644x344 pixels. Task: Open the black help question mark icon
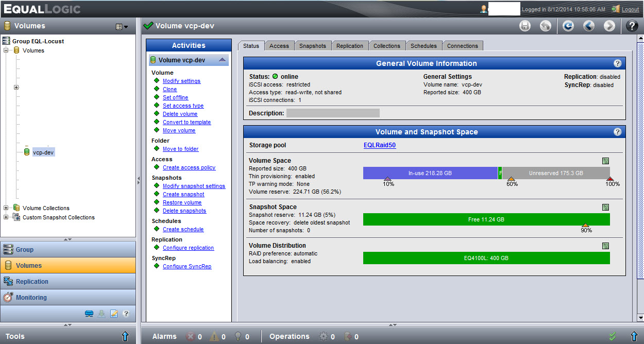pos(632,26)
